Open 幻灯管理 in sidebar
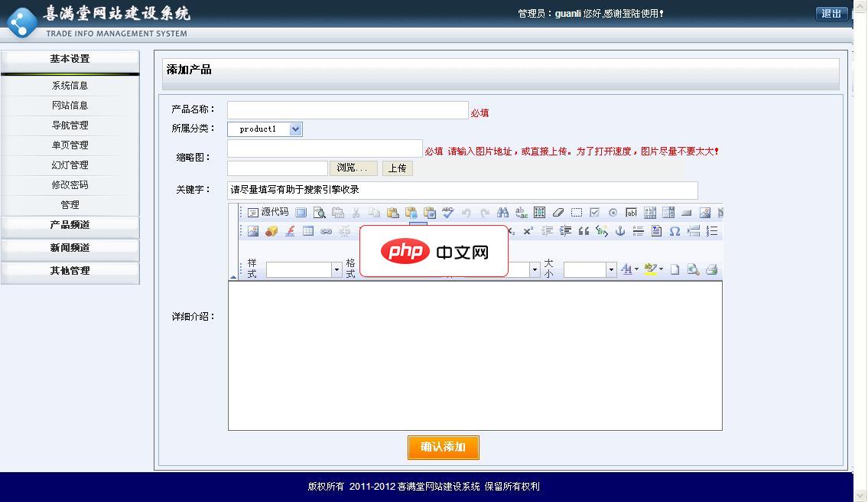This screenshot has width=868, height=502. pyautogui.click(x=70, y=165)
